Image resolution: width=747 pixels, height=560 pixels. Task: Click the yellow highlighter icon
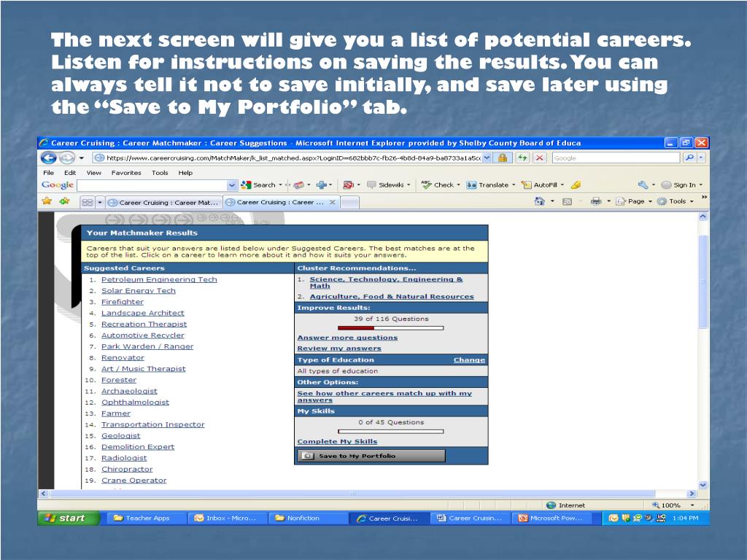click(576, 184)
